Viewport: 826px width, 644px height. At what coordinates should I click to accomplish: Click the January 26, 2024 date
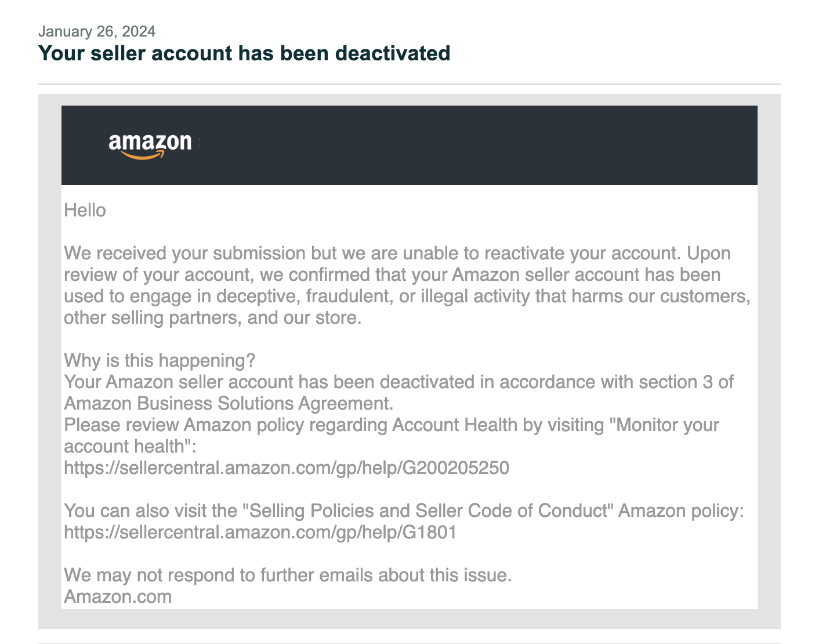click(97, 31)
